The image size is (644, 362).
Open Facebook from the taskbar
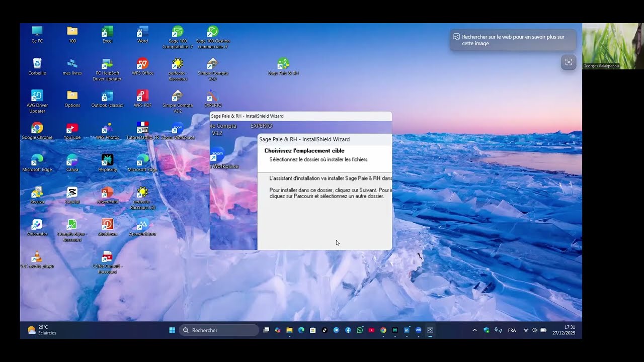click(x=348, y=330)
